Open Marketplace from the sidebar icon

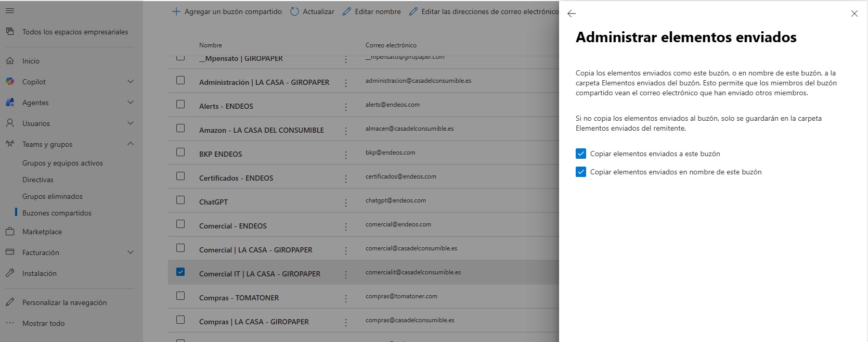[x=10, y=232]
